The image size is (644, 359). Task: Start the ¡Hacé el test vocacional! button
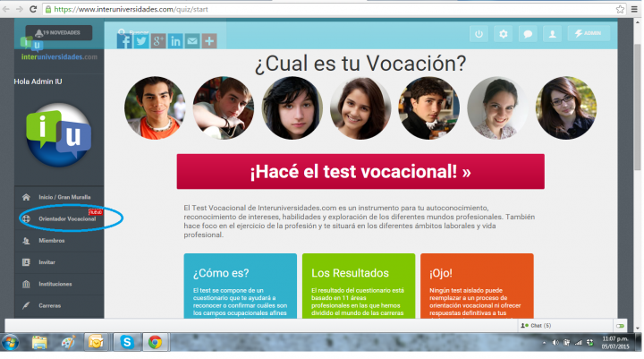(x=360, y=172)
